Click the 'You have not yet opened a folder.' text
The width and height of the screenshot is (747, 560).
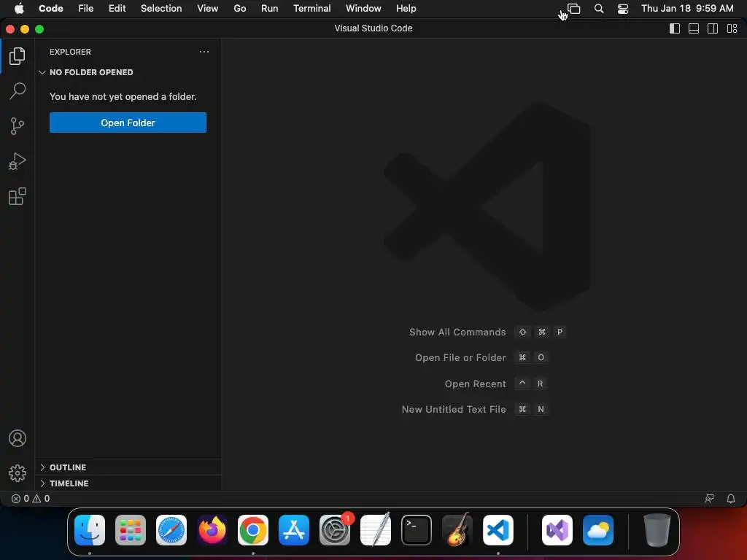pos(123,97)
